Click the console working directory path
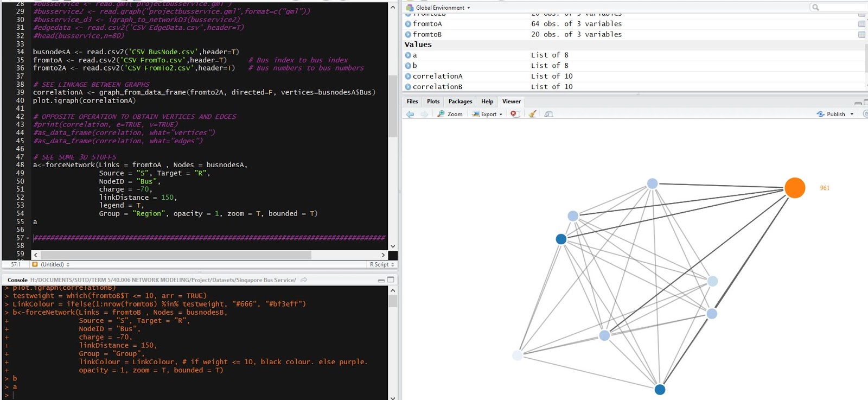The height and width of the screenshot is (400, 868). click(163, 280)
